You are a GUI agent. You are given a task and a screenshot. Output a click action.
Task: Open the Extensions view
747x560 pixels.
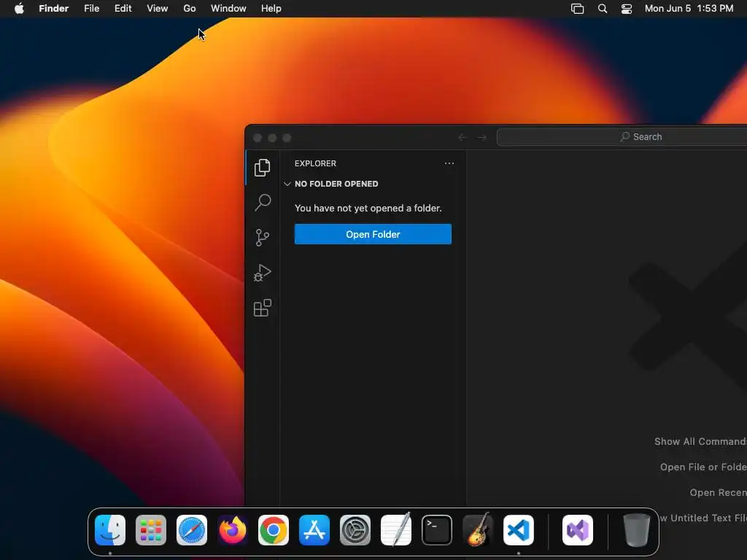(262, 308)
